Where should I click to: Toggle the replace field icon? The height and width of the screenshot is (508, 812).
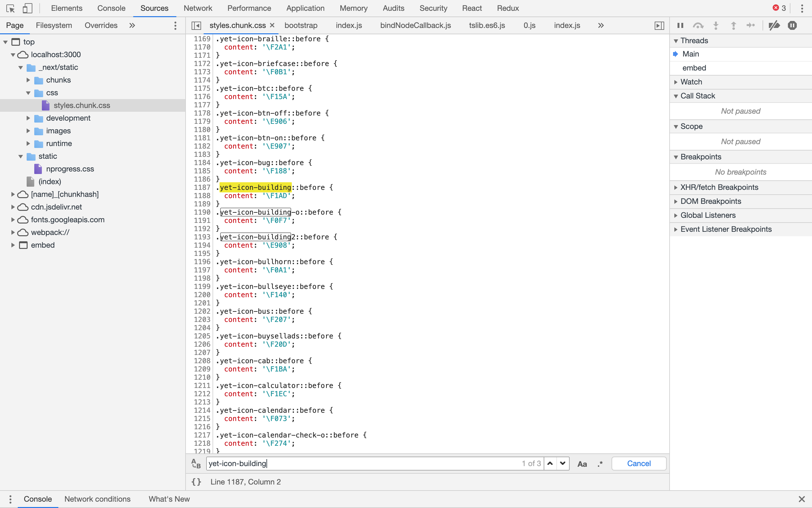point(196,463)
